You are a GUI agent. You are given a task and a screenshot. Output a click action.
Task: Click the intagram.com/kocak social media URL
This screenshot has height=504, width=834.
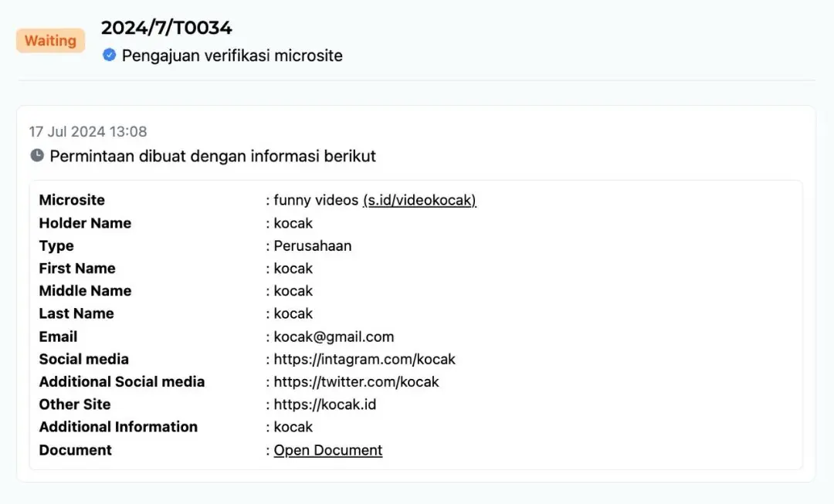[x=364, y=359]
